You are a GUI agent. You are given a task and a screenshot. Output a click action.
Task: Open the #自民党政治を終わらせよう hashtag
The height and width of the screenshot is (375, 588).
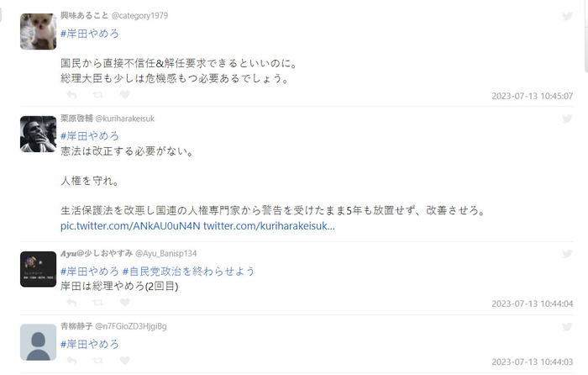[189, 271]
